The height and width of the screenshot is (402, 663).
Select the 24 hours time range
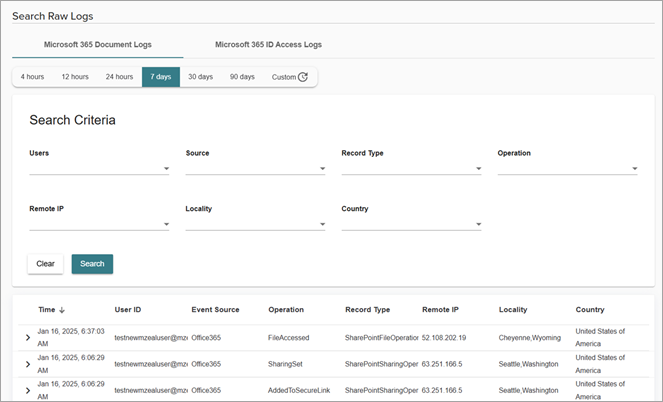[119, 77]
